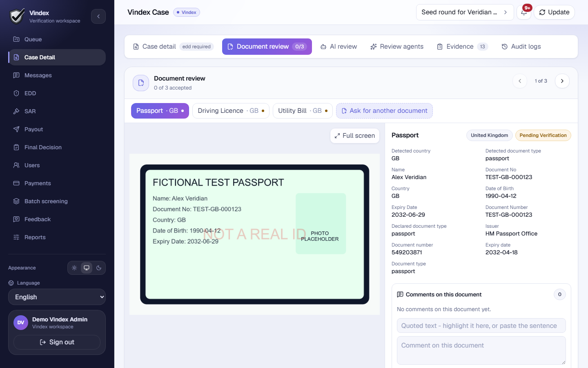Click the Vindex shield logo
The width and height of the screenshot is (588, 368).
(17, 16)
